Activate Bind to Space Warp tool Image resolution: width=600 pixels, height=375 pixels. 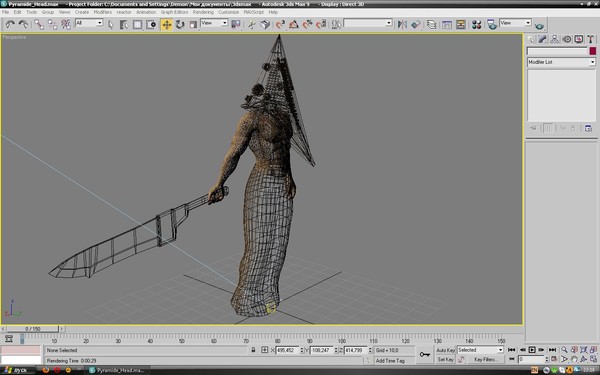tap(66, 24)
